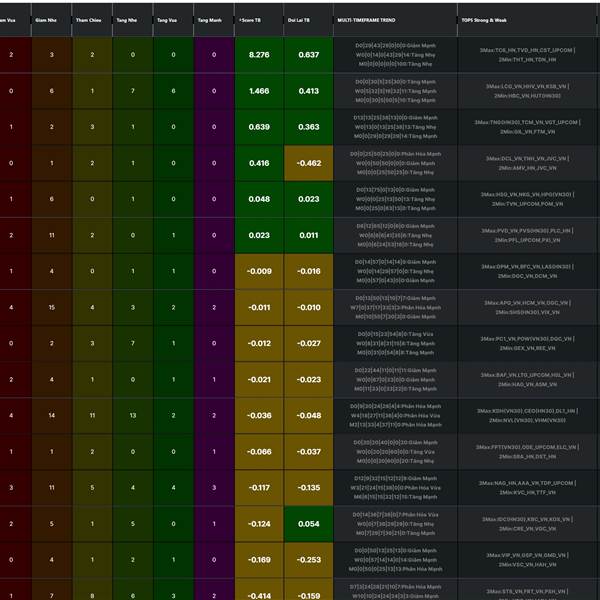Viewport: 600px width, 600px height.
Task: Select Tang Manh cell in the -0.117 row
Action: coord(214,488)
